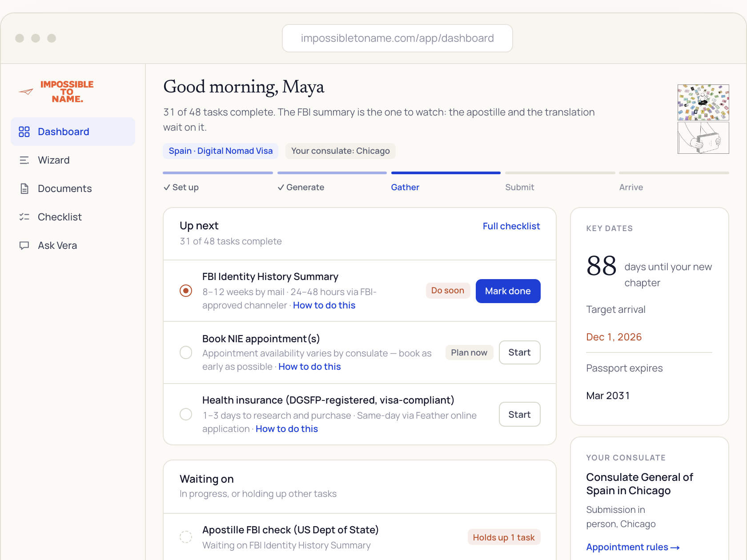Screen dimensions: 747x560
Task: Start the Book NIE appointment task
Action: pyautogui.click(x=519, y=352)
